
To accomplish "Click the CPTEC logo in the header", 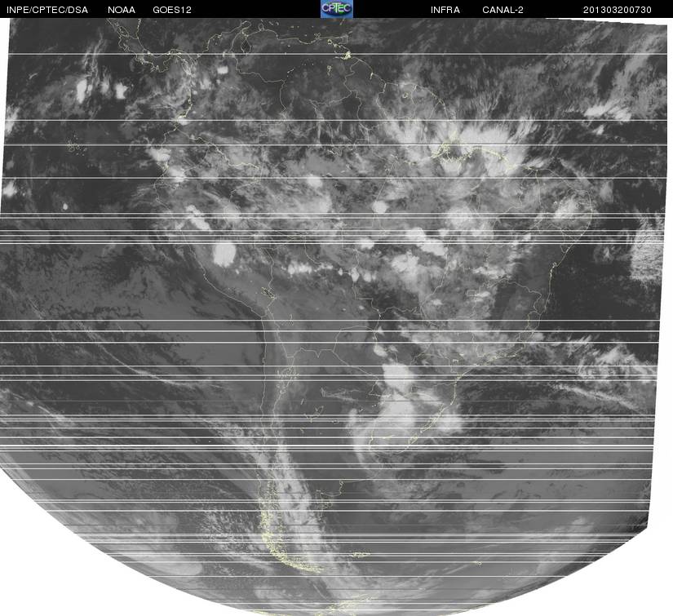I will [x=337, y=9].
